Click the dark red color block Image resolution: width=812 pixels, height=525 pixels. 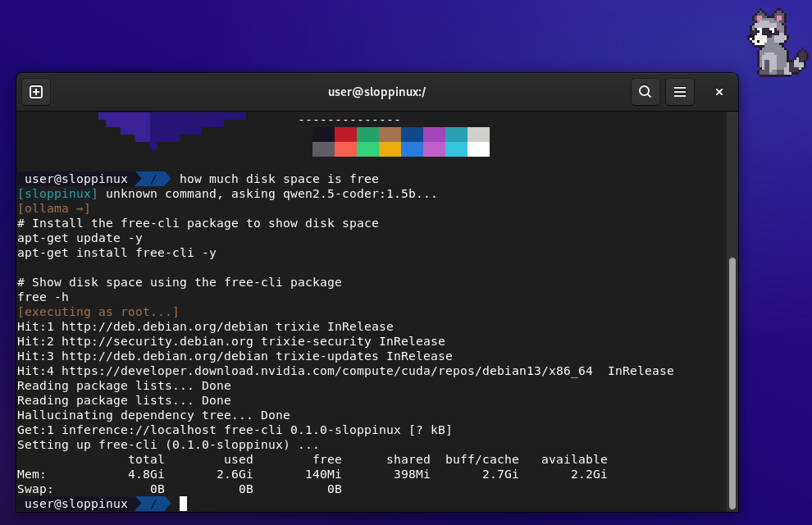345,135
